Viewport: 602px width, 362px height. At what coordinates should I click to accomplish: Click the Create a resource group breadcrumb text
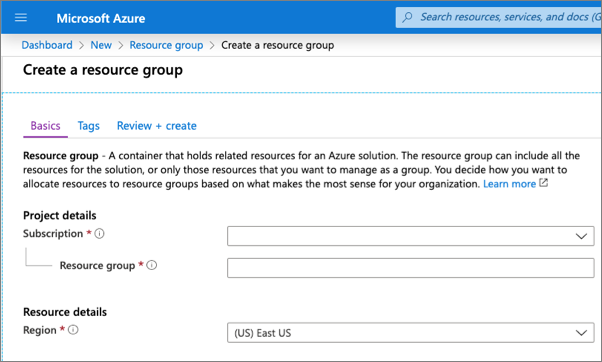[x=278, y=45]
